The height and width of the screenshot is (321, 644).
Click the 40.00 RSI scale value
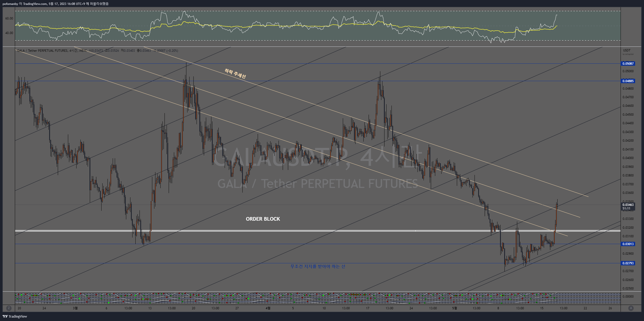[9, 33]
